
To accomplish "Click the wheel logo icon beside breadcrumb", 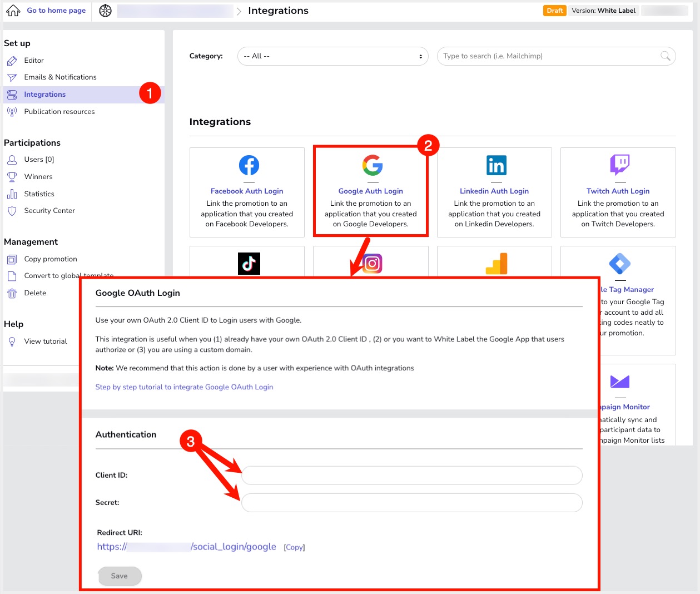I will 105,11.
